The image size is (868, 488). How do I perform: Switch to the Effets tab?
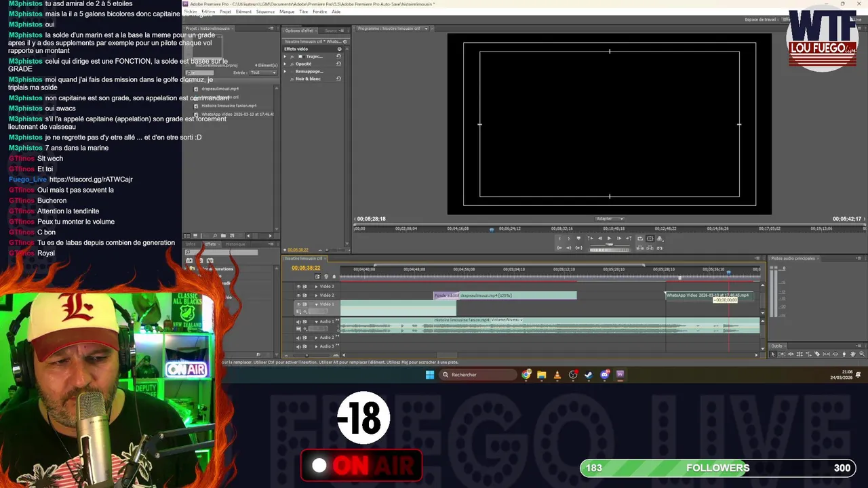(210, 244)
